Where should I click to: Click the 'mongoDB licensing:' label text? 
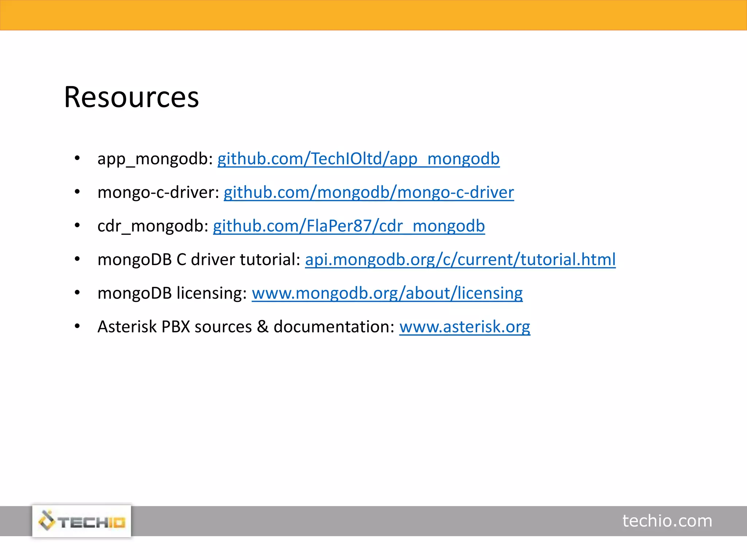(x=172, y=293)
